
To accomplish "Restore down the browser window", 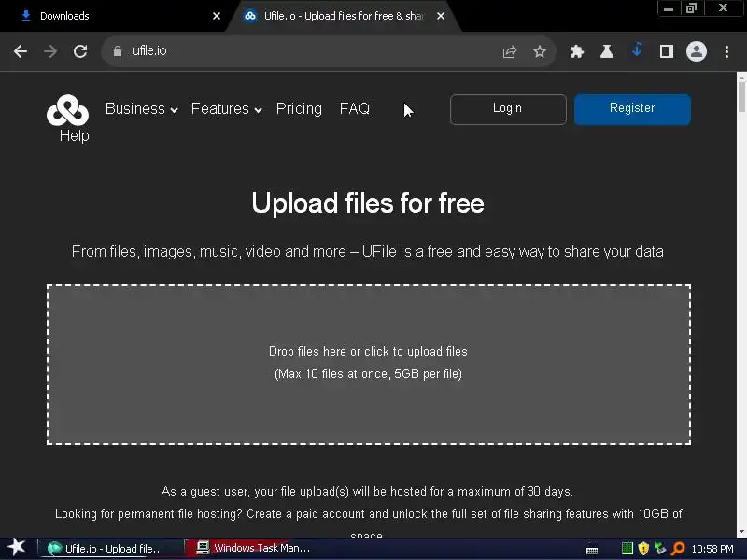I will pos(691,8).
